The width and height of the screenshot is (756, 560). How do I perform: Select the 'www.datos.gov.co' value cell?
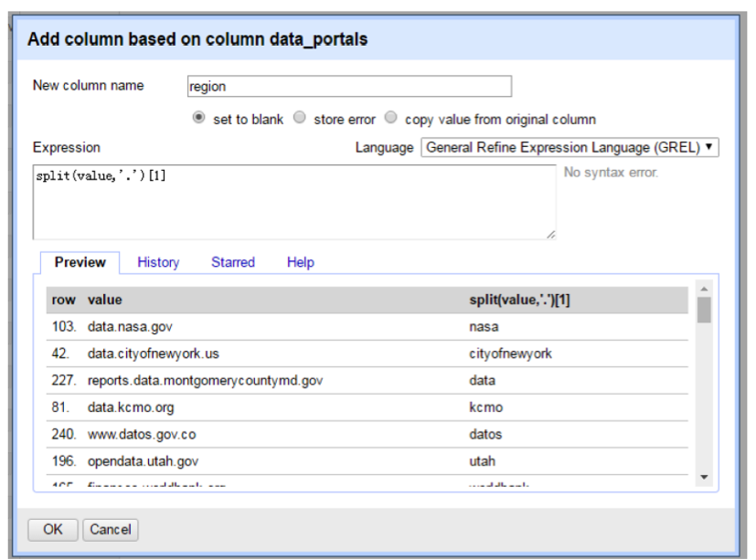tap(142, 435)
